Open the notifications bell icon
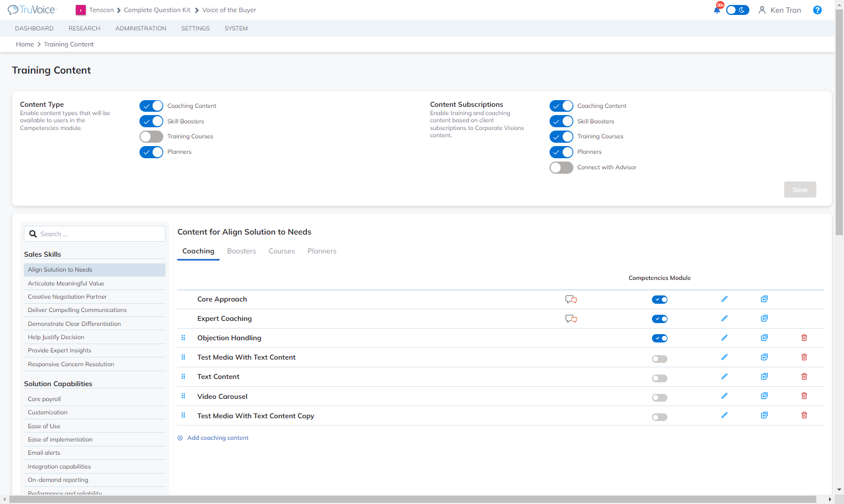The width and height of the screenshot is (844, 504). click(x=717, y=9)
